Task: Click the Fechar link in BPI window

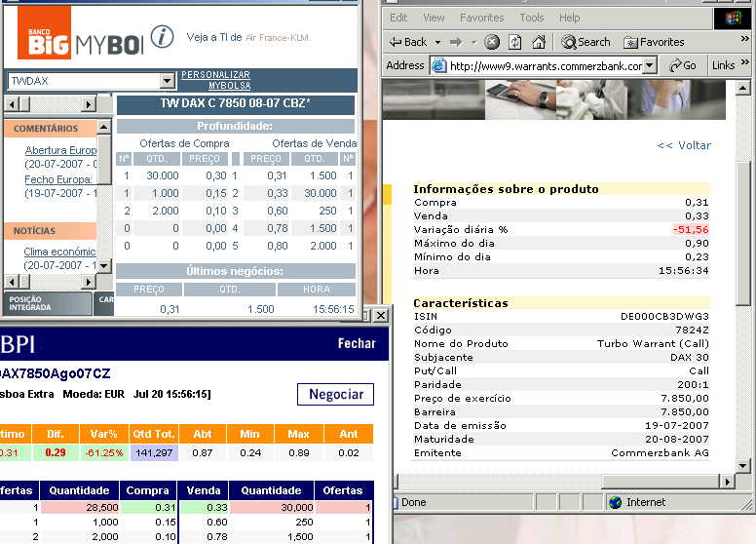Action: coord(357,343)
